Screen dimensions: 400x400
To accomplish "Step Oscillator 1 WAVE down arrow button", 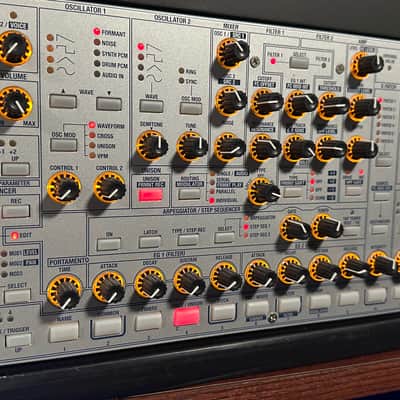I will [x=109, y=104].
